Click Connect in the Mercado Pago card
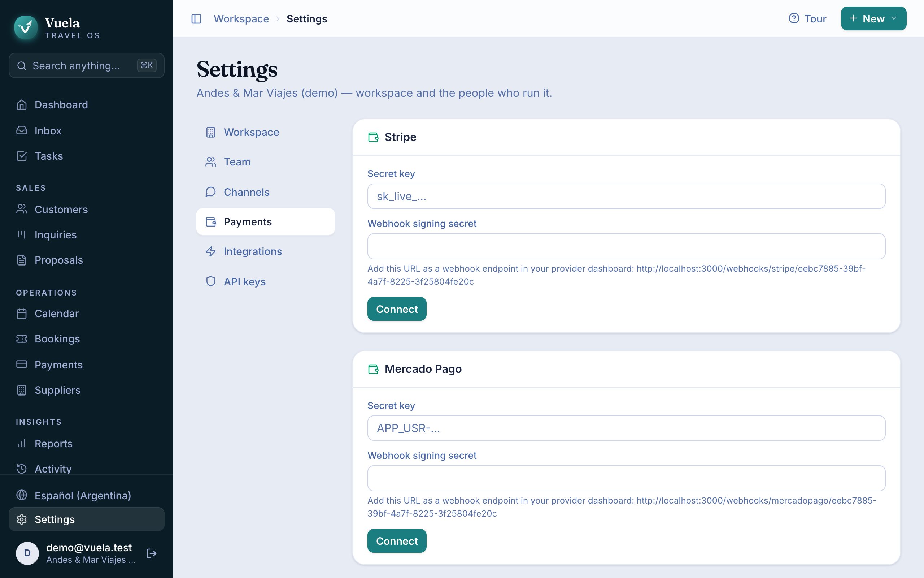Viewport: 924px width, 578px height. coord(397,541)
